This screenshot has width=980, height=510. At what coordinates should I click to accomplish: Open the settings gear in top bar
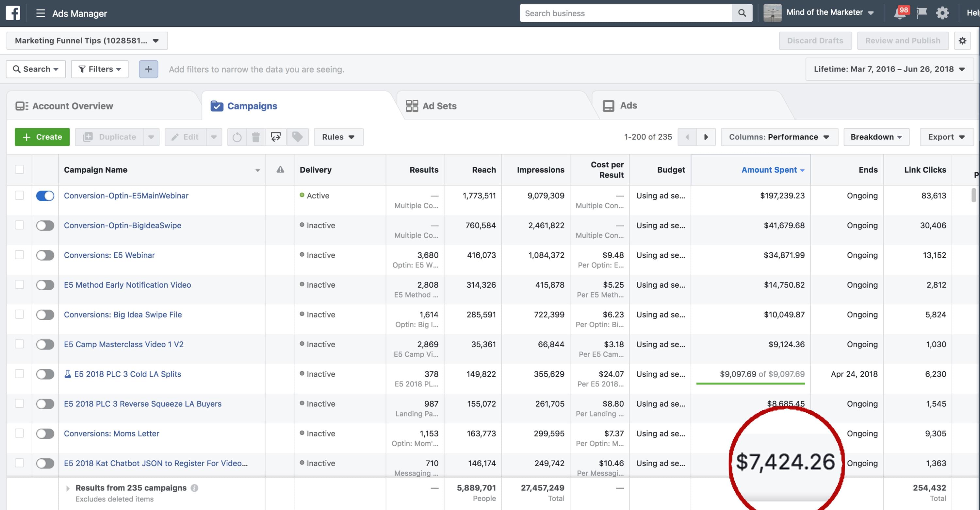[x=942, y=13]
